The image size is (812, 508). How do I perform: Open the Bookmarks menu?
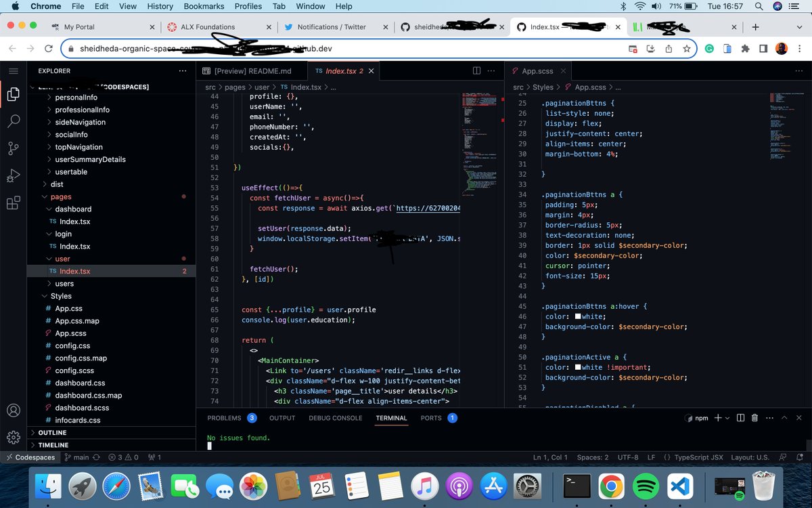(x=203, y=6)
